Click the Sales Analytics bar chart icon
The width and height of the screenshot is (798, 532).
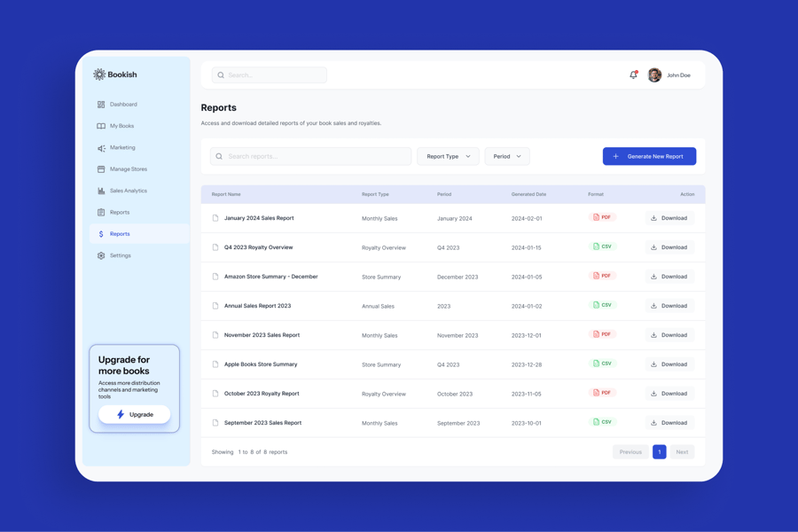(101, 191)
